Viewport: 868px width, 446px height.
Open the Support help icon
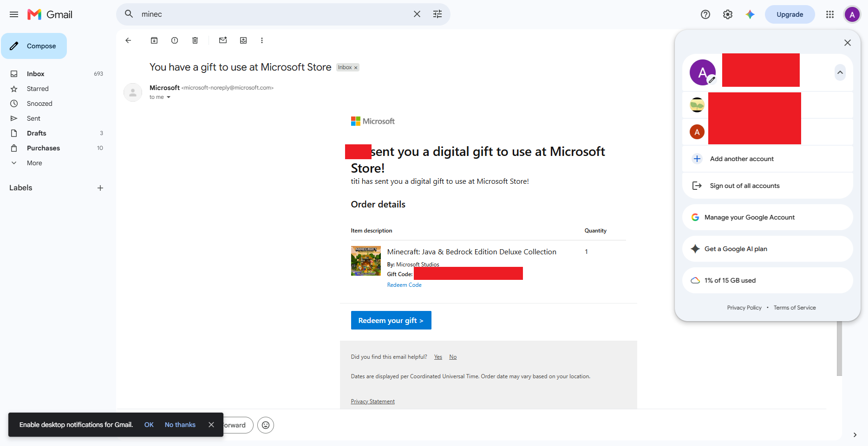pos(705,14)
